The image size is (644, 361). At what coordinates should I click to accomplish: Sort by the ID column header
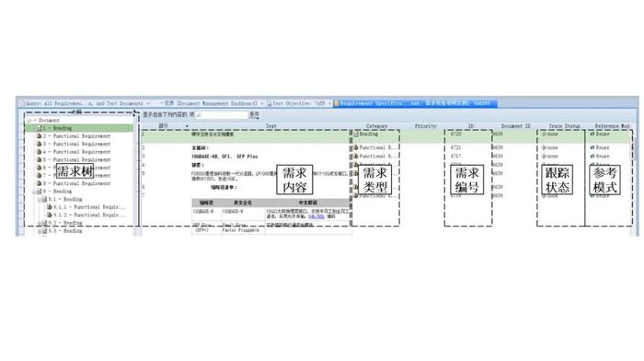(471, 126)
